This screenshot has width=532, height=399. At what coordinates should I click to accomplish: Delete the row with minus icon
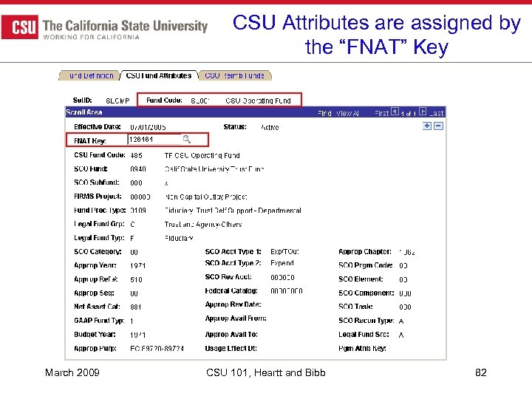point(438,126)
